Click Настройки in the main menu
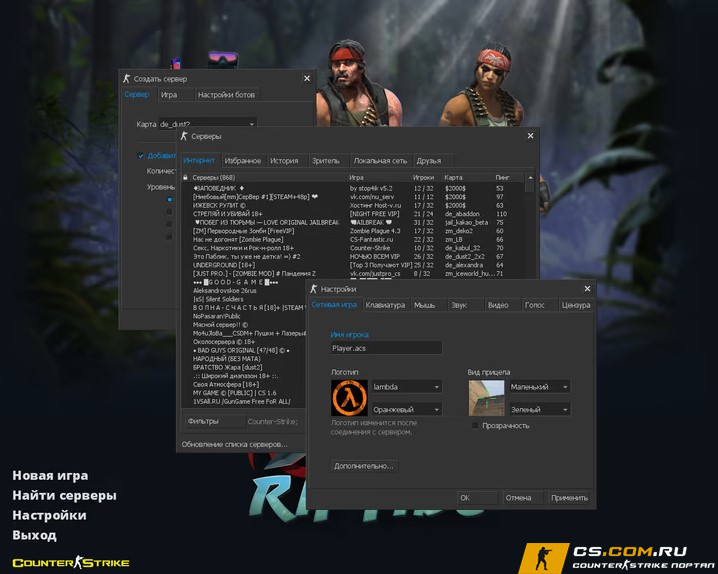This screenshot has height=574, width=718. point(49,515)
